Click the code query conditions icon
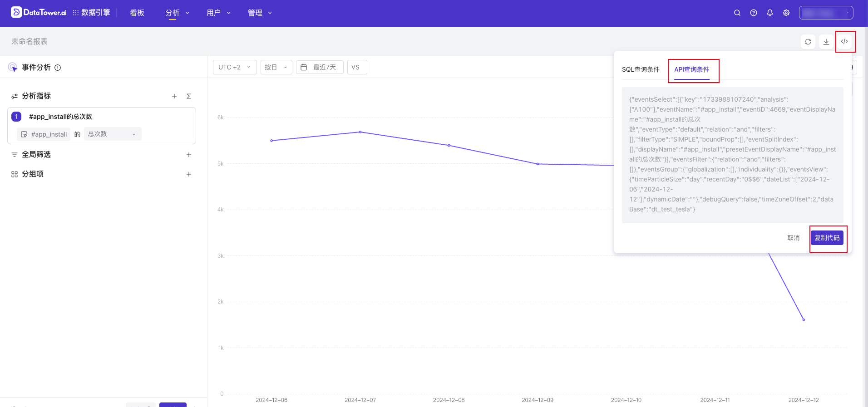868x407 pixels. click(x=844, y=42)
